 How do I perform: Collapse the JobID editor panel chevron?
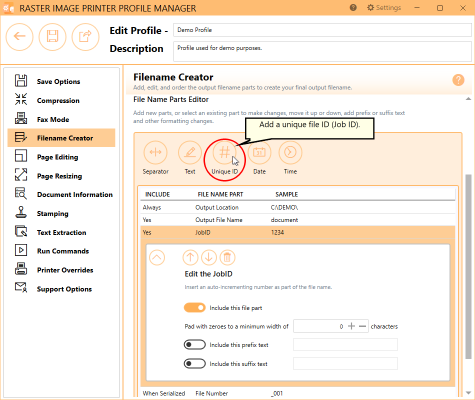point(157,257)
